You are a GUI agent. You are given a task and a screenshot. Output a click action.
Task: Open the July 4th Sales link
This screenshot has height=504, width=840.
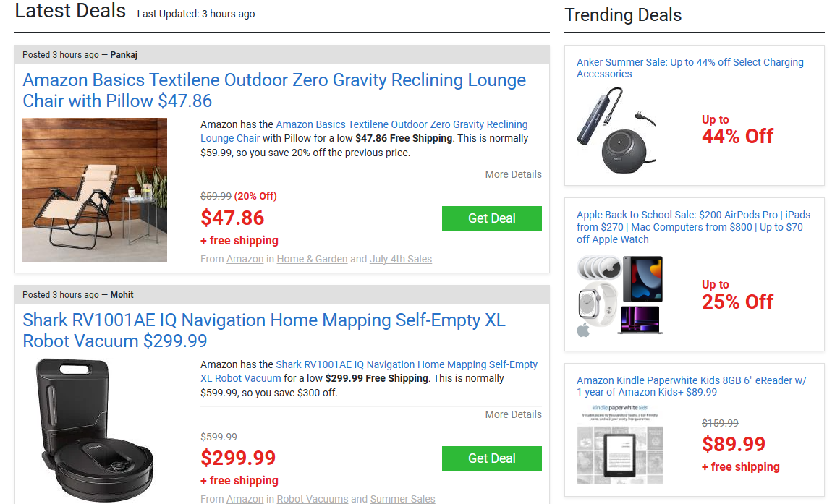click(x=401, y=259)
